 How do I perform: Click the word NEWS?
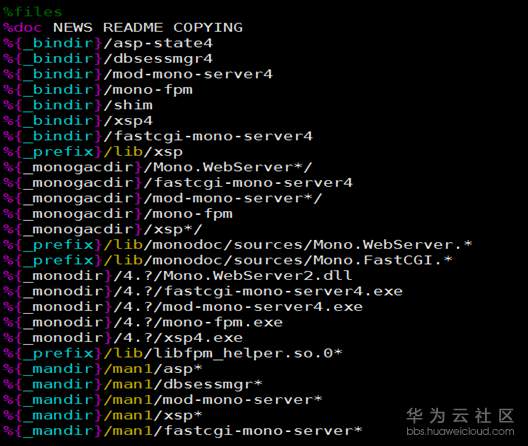click(73, 28)
